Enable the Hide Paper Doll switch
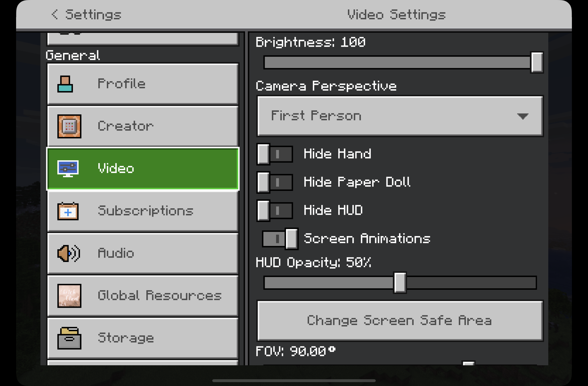The height and width of the screenshot is (386, 588). point(275,182)
